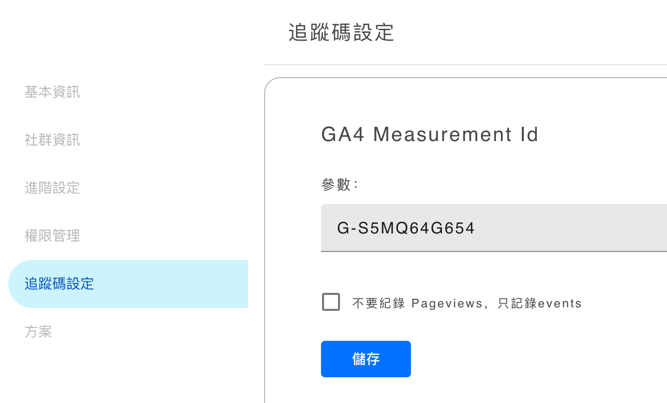The height and width of the screenshot is (403, 667).
Task: Go to 社群資訊 settings page
Action: 52,140
